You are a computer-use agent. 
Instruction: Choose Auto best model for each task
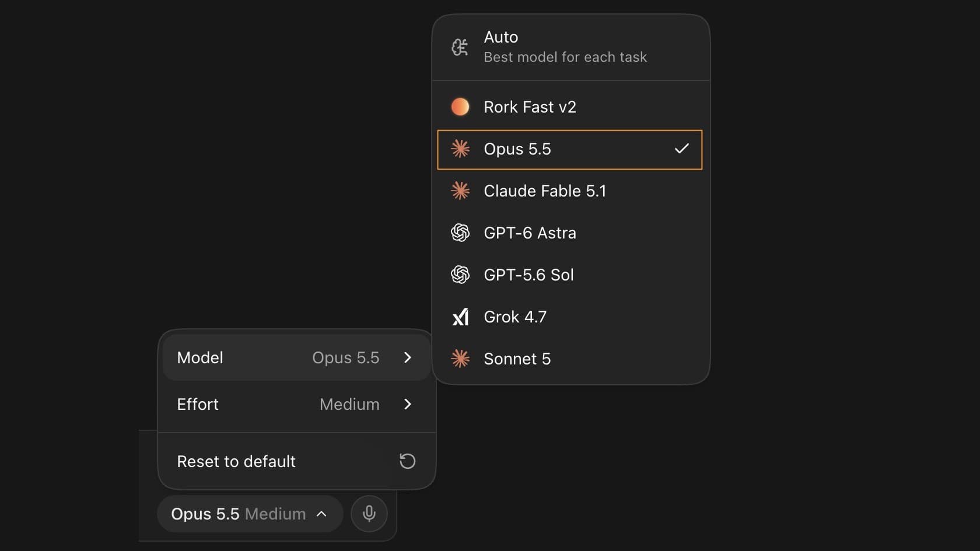[x=570, y=47]
